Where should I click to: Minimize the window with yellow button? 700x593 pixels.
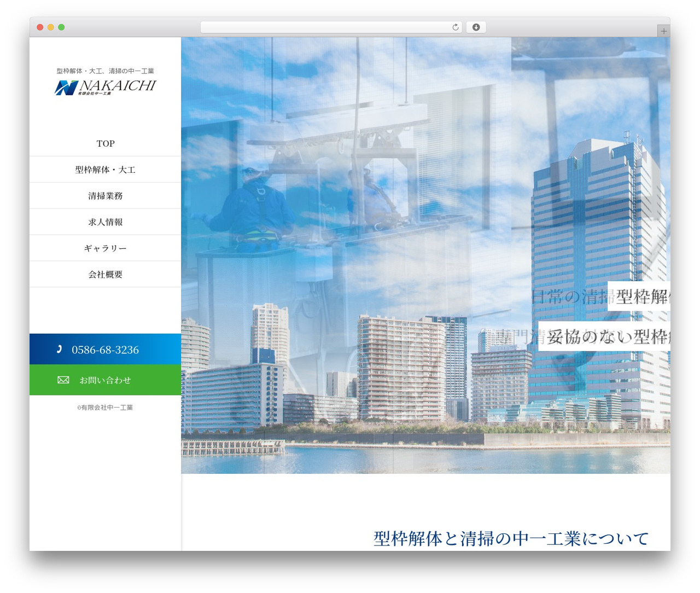(x=50, y=27)
